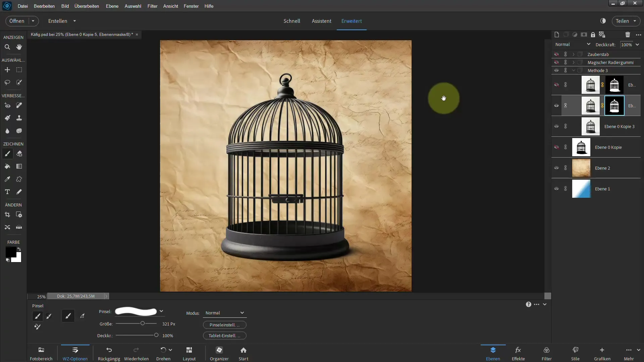644x362 pixels.
Task: Select the layer mask thumbnail of the selected layer
Action: (x=614, y=106)
